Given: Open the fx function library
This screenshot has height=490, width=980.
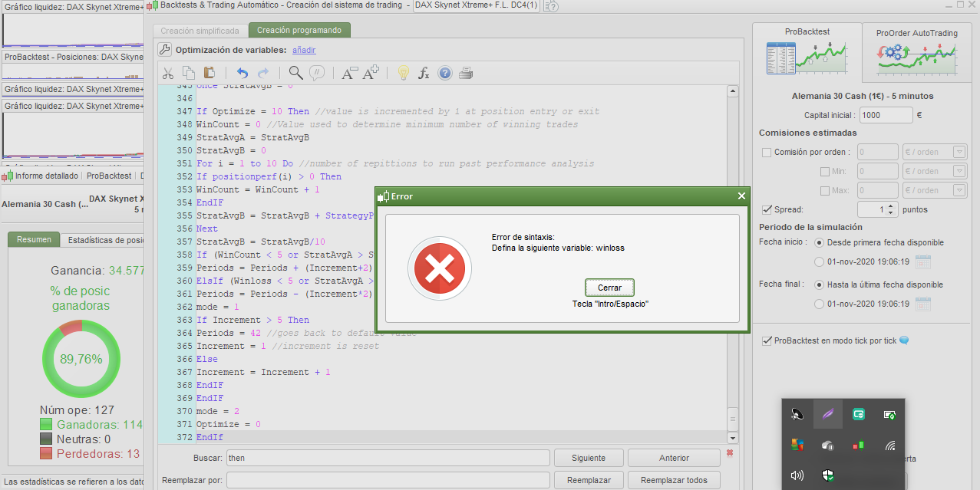Looking at the screenshot, I should (x=424, y=74).
